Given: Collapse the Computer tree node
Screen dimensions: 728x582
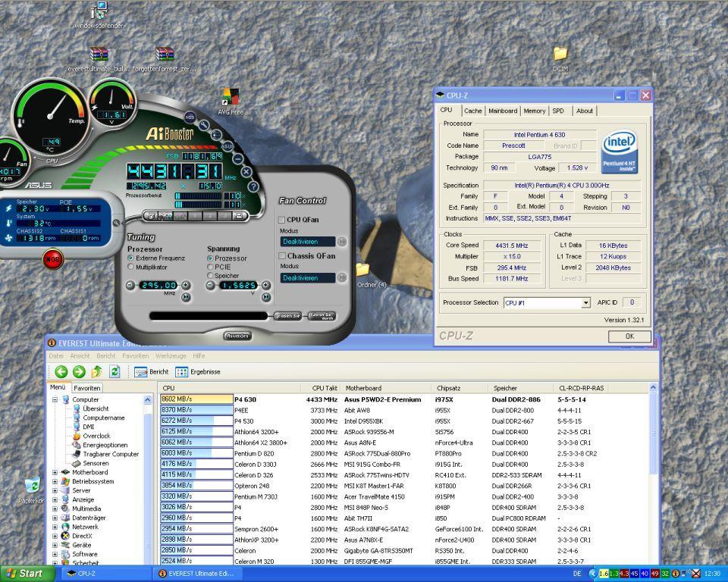Looking at the screenshot, I should pyautogui.click(x=55, y=399).
